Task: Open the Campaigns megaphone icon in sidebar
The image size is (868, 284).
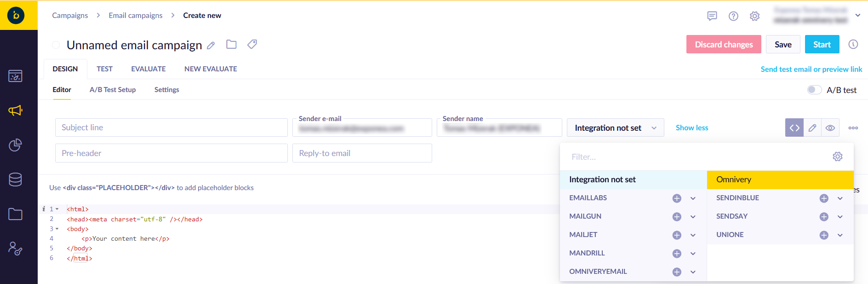Action: click(15, 110)
